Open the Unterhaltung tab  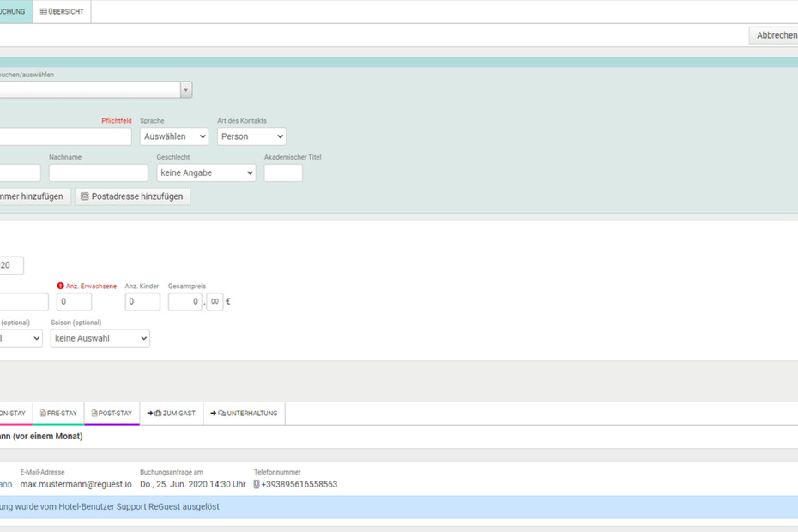pos(245,414)
